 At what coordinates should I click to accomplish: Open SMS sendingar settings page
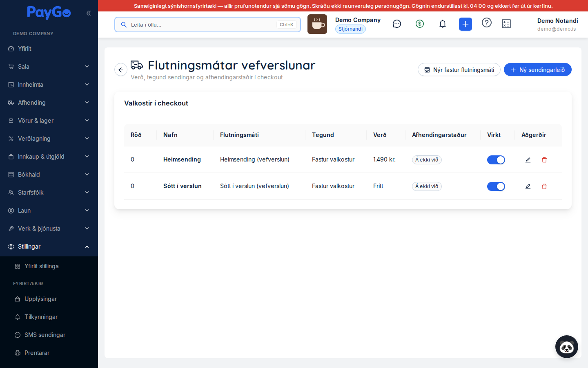[x=49, y=335]
